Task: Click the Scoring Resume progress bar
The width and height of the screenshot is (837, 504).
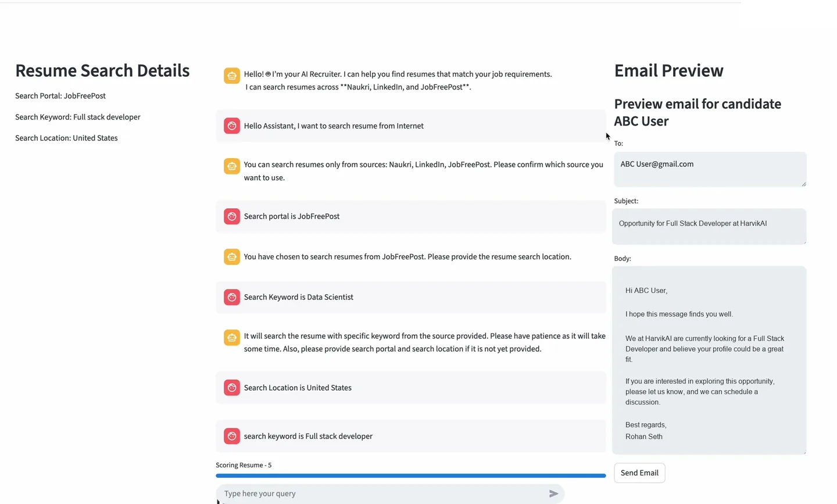Action: [410, 476]
